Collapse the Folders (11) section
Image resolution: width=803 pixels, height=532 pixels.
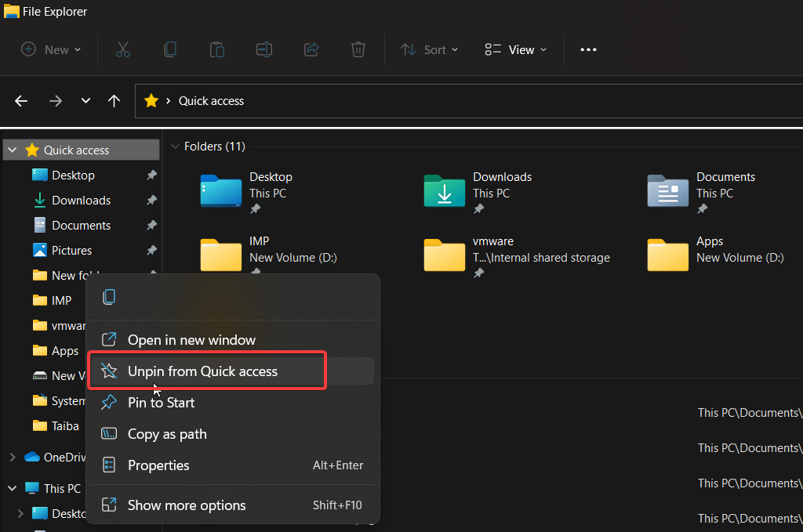[176, 146]
